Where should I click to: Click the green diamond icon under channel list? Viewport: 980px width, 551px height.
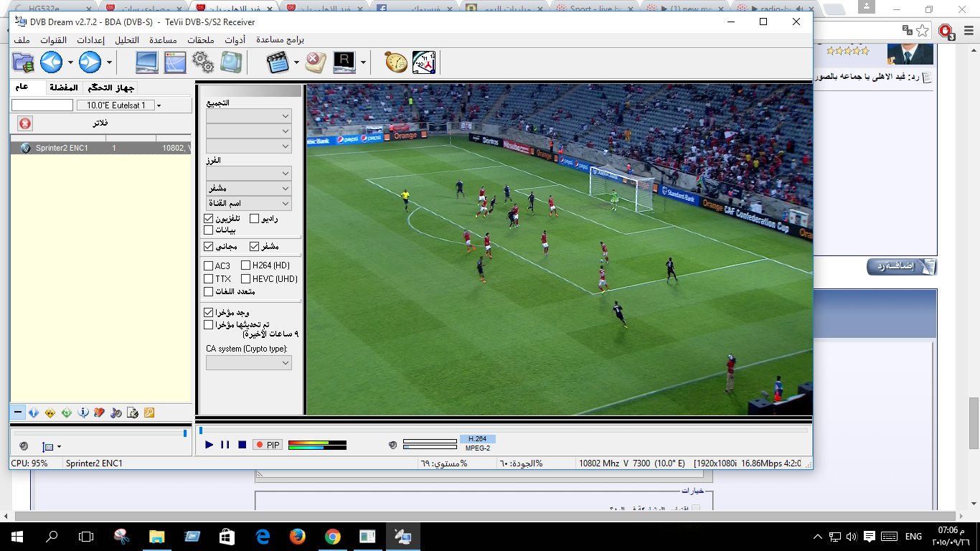[x=67, y=413]
